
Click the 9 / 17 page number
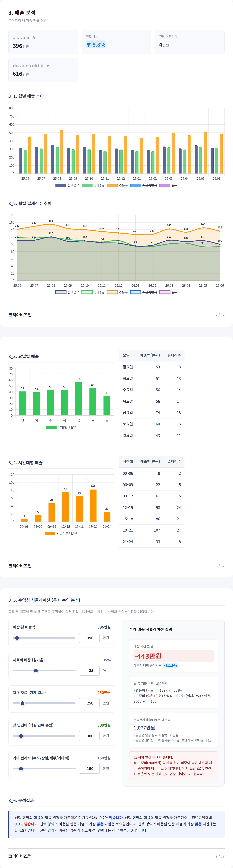220,856
